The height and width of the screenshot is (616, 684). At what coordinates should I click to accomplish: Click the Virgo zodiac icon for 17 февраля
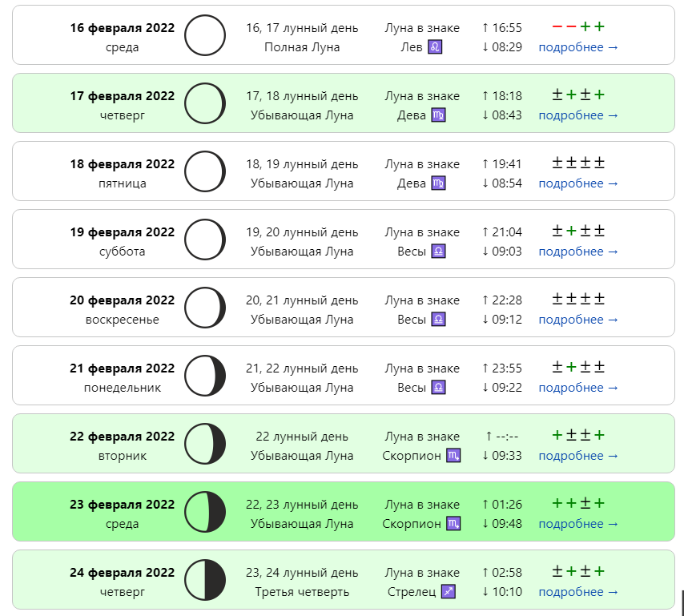click(438, 115)
